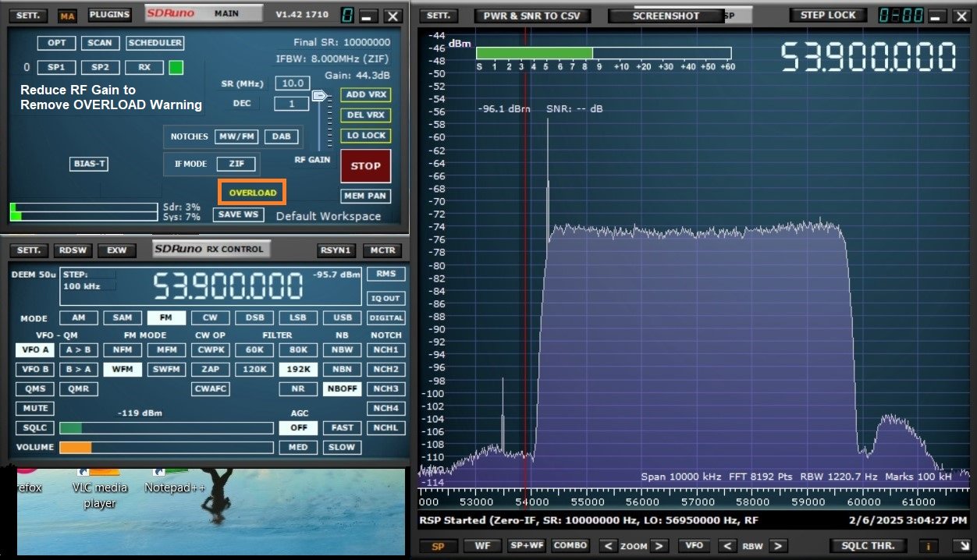977x560 pixels.
Task: Click the VFO button in the spectrum window
Action: click(x=694, y=546)
